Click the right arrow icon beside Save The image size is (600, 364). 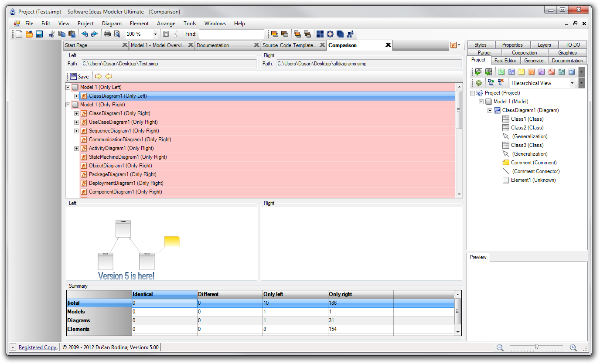pyautogui.click(x=98, y=76)
